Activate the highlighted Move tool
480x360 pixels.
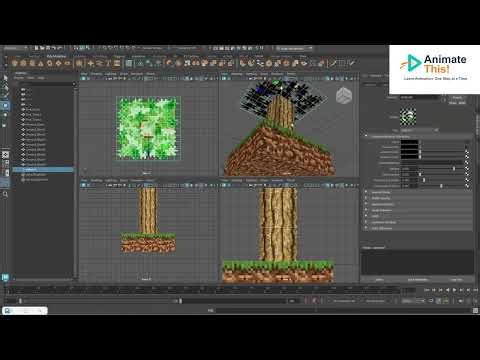click(5, 106)
